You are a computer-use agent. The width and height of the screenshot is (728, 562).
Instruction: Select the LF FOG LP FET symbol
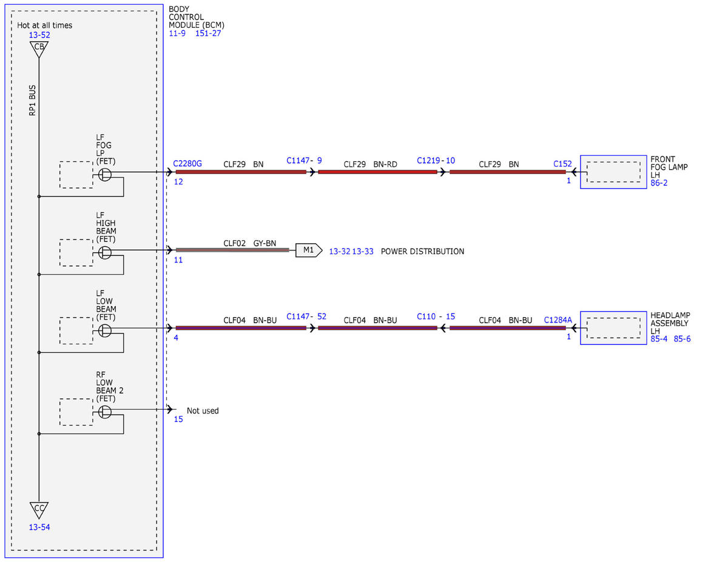click(x=105, y=175)
